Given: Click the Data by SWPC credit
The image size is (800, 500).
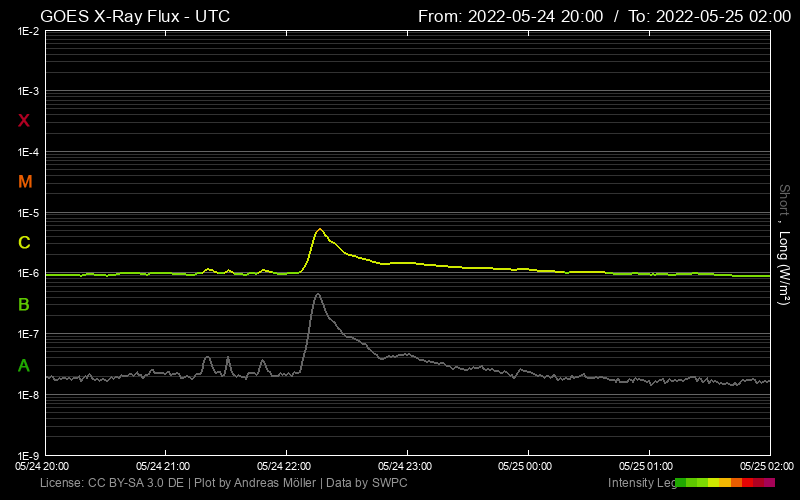Looking at the screenshot, I should [x=367, y=483].
